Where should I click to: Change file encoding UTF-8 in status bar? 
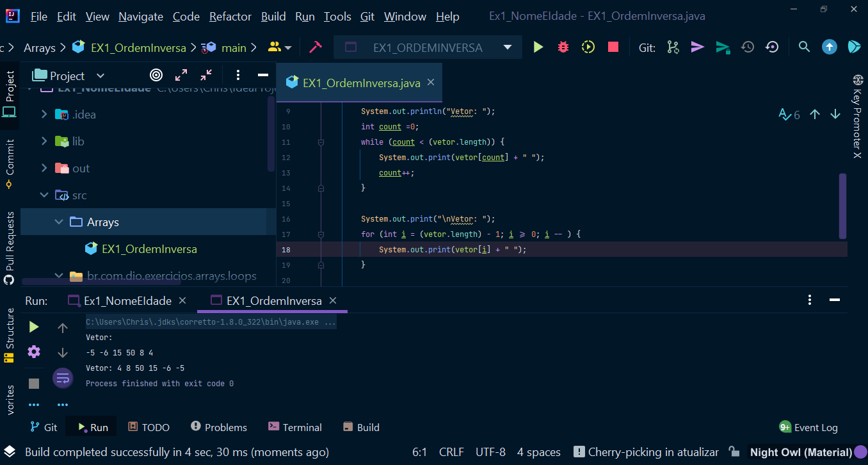(490, 452)
